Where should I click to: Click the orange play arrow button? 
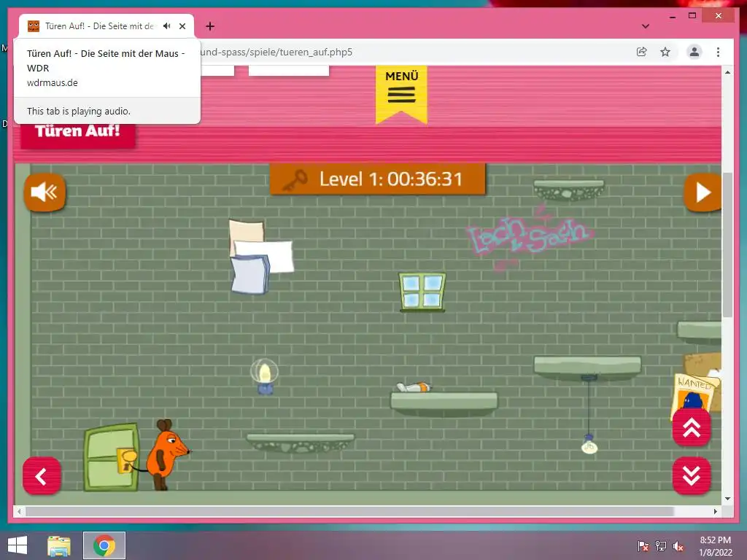click(x=703, y=192)
